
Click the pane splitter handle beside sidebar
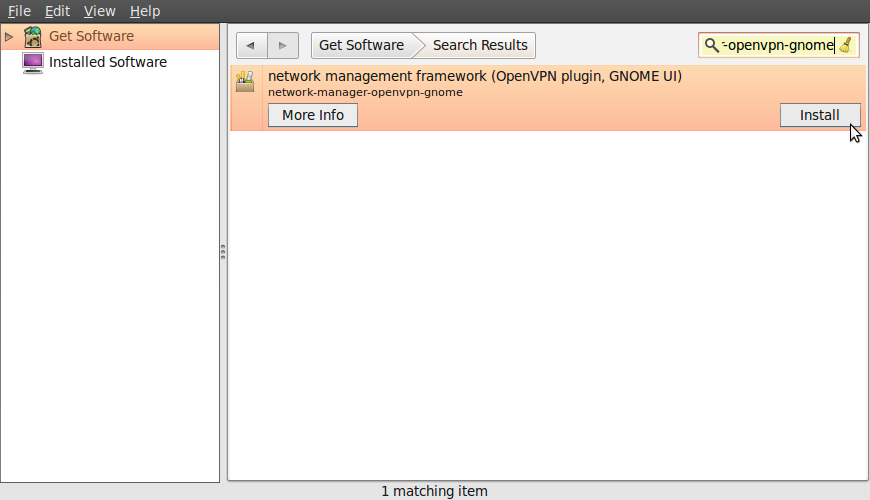click(223, 252)
